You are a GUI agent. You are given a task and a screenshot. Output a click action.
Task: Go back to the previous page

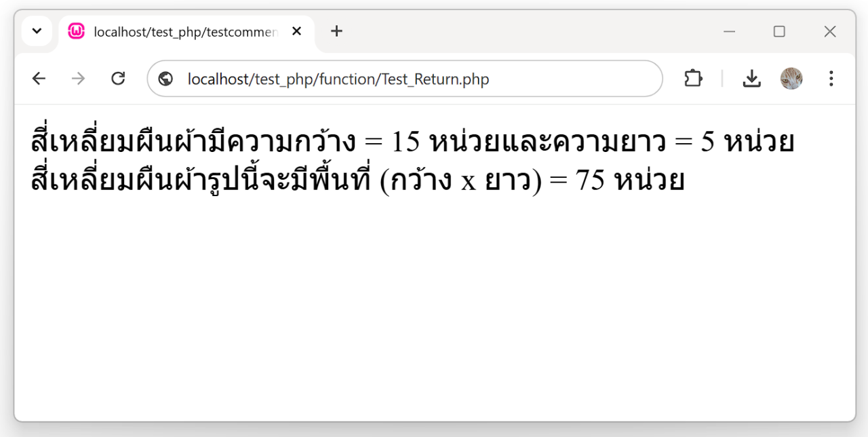pos(39,79)
